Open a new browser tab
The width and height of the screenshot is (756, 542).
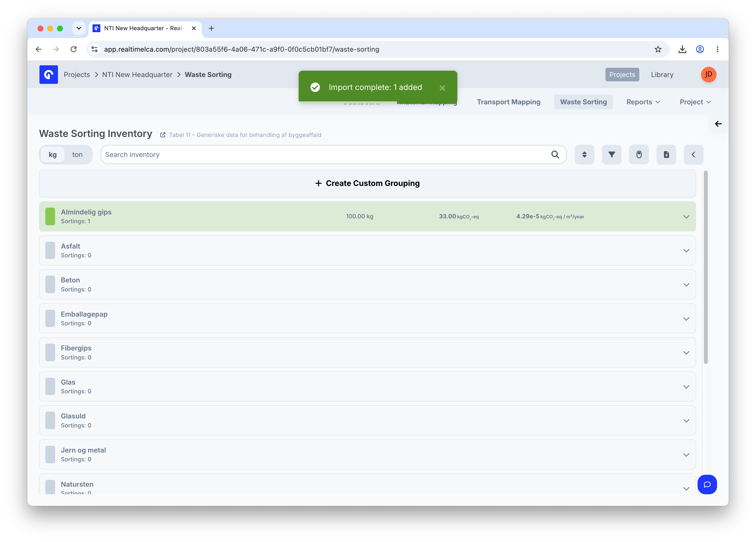(x=211, y=28)
